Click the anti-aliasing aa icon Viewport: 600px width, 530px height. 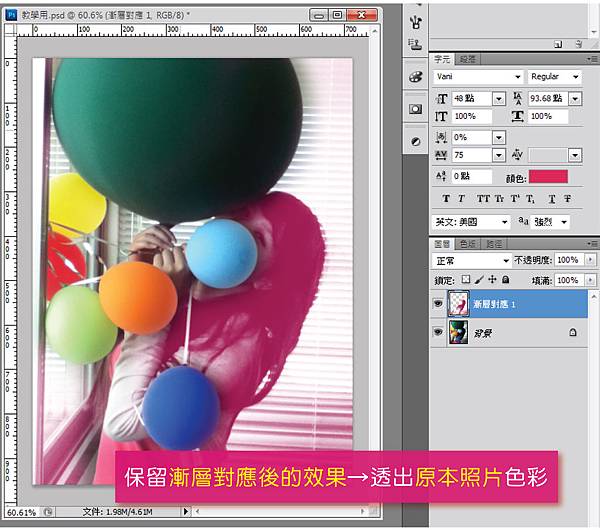tap(523, 221)
